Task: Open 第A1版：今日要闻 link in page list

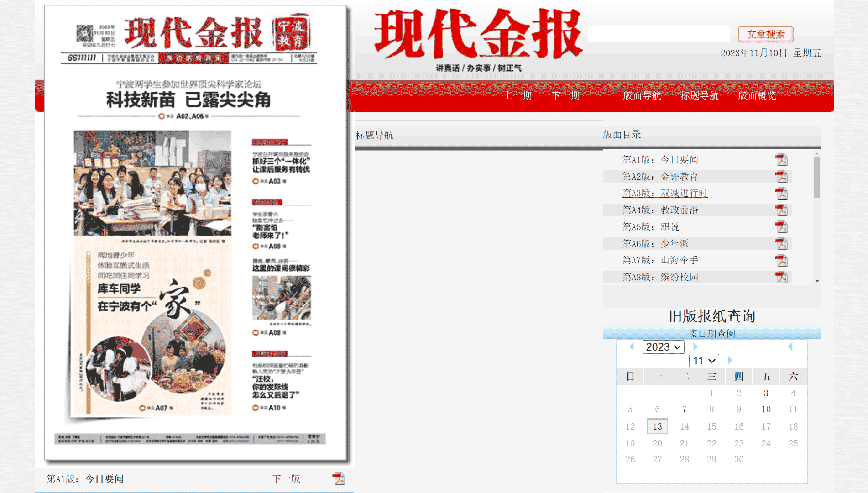Action: pyautogui.click(x=660, y=160)
